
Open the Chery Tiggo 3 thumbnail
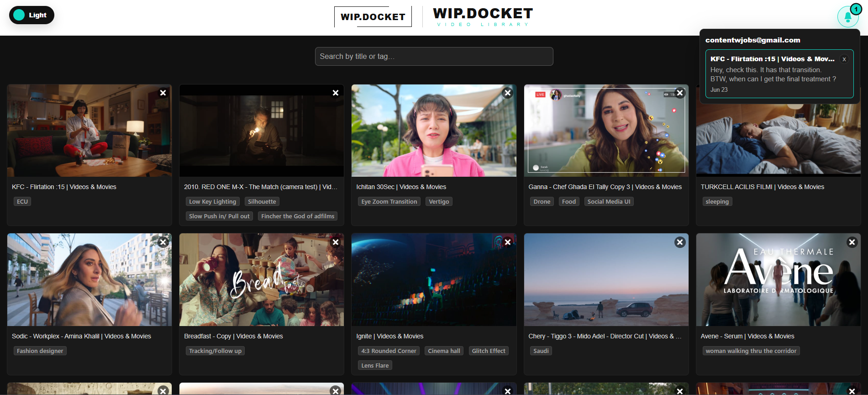(x=606, y=280)
